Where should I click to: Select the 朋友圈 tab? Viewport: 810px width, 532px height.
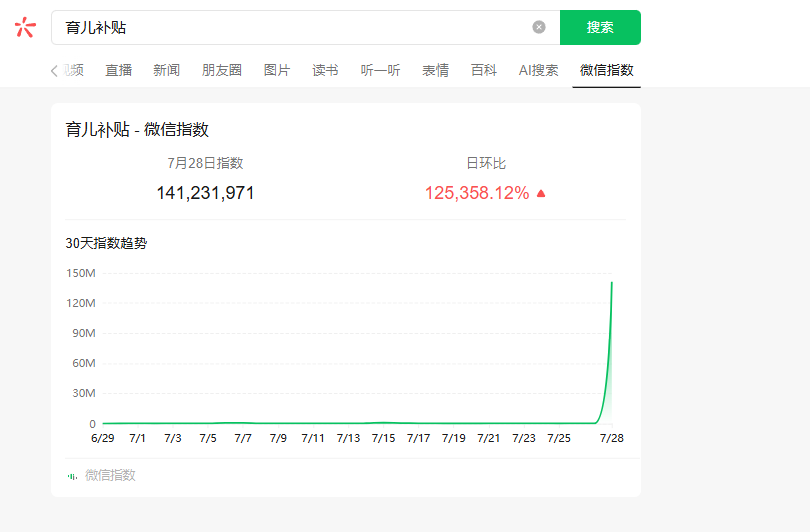(222, 70)
